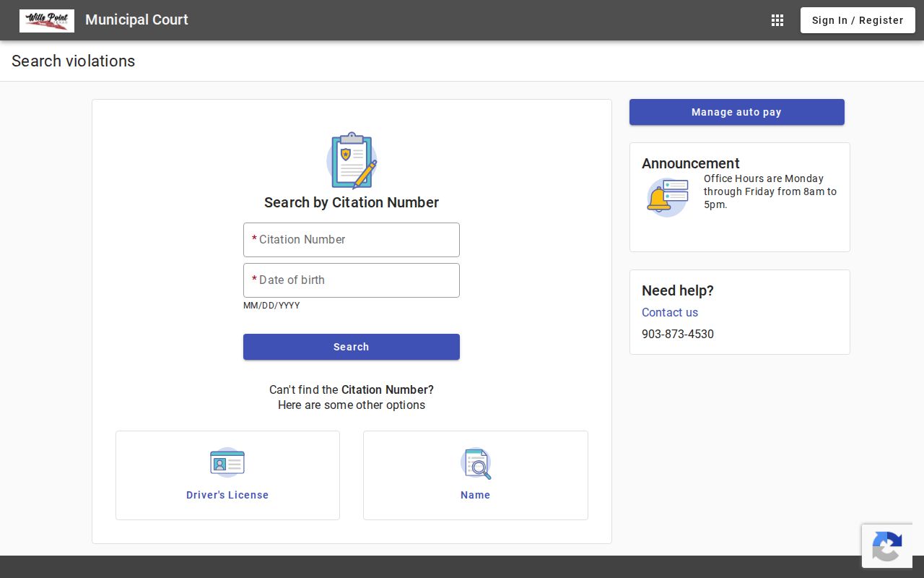Click the announcement bell icon

click(668, 197)
